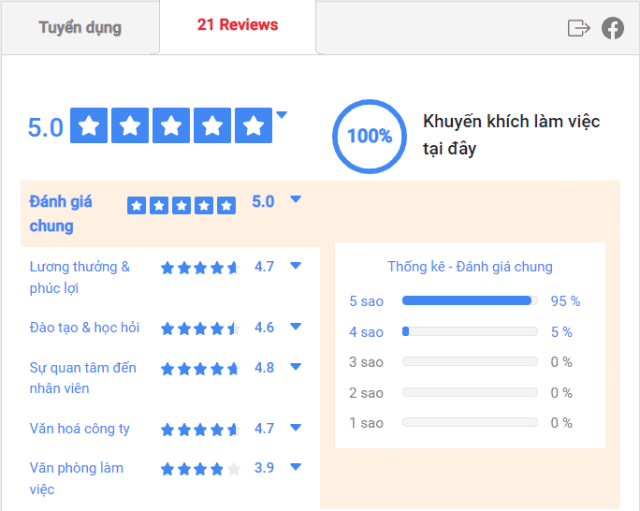Viewport: 640px width, 511px height.
Task: Select the 21 Reviews tab
Action: pos(238,25)
